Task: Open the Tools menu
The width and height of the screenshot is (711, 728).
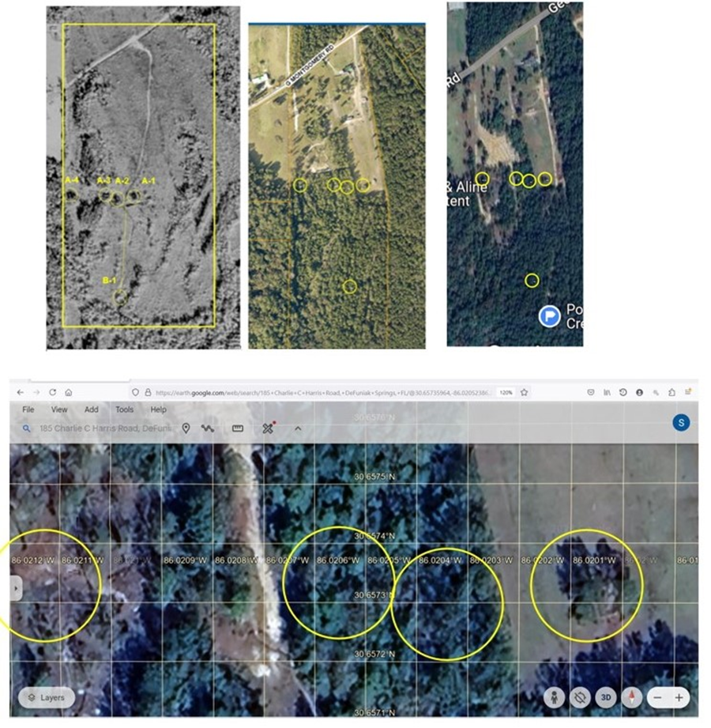Action: click(x=124, y=409)
